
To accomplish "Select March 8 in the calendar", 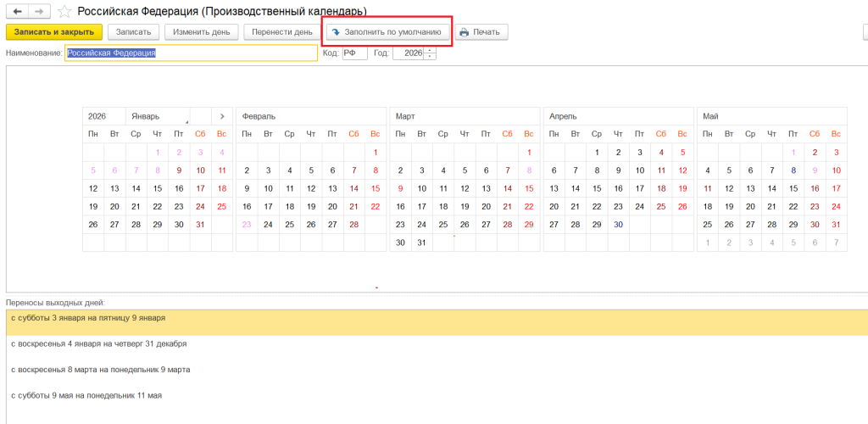I will point(529,170).
